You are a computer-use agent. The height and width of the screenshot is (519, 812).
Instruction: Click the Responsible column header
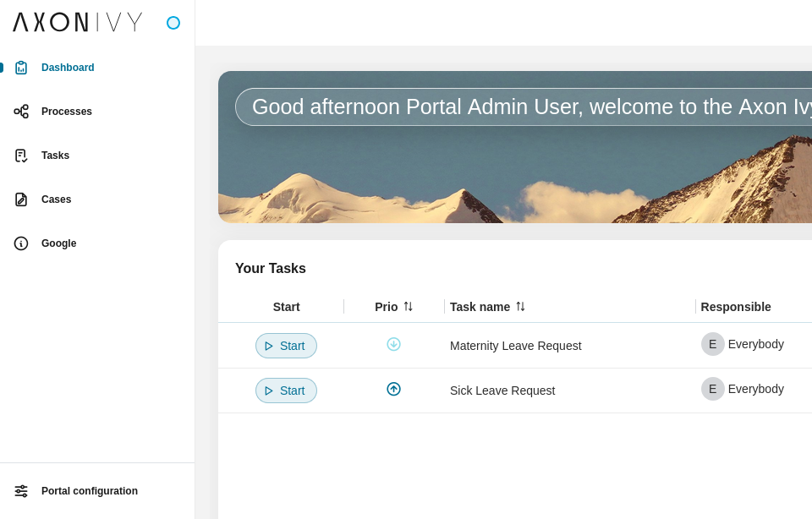pyautogui.click(x=736, y=307)
